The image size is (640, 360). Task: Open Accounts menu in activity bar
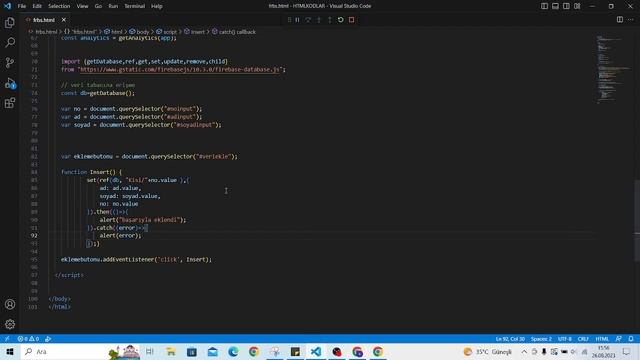pos(10,304)
